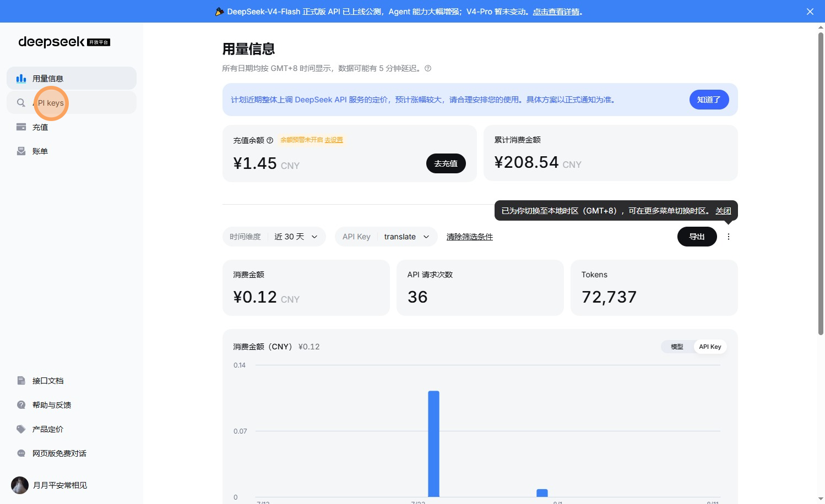Click the user avatar 月月平安常相见
Viewport: 825px width, 504px height.
click(20, 485)
